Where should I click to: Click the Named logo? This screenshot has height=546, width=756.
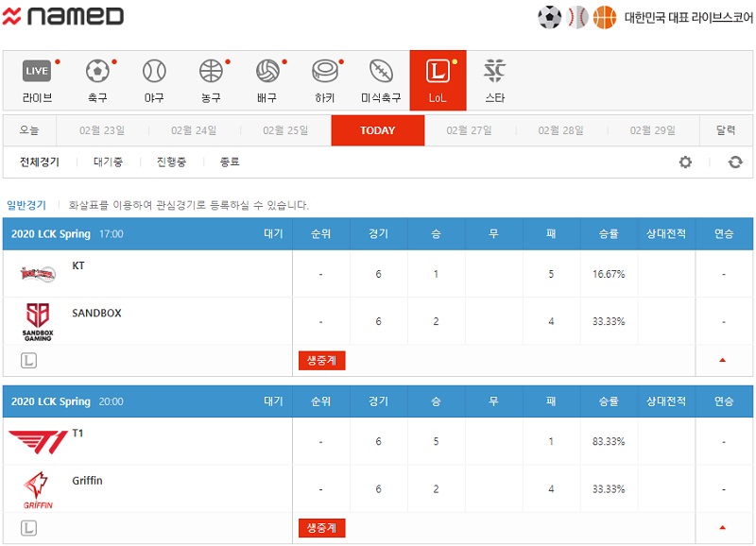63,16
